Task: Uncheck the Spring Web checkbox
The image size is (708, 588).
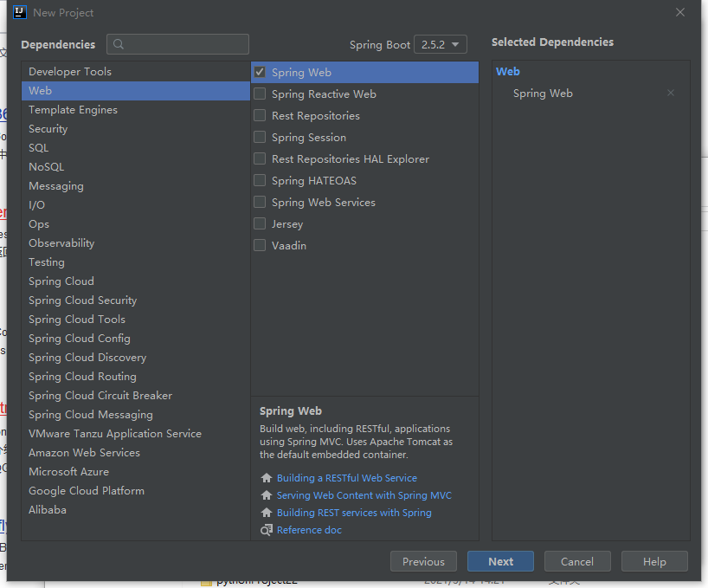Action: coord(260,72)
